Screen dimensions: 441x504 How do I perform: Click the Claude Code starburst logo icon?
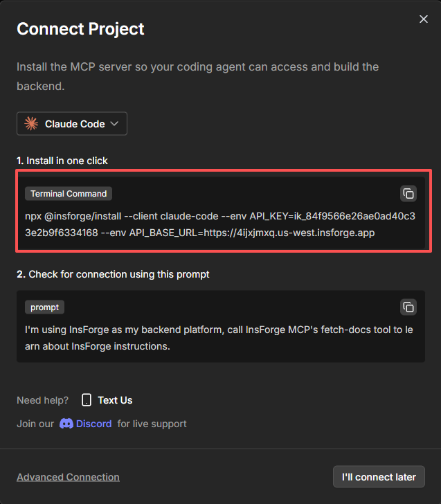31,124
